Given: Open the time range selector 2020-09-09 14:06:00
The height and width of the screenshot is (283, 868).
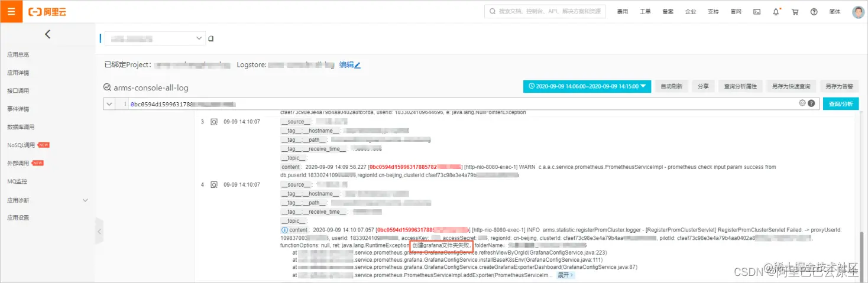Looking at the screenshot, I should tap(587, 86).
